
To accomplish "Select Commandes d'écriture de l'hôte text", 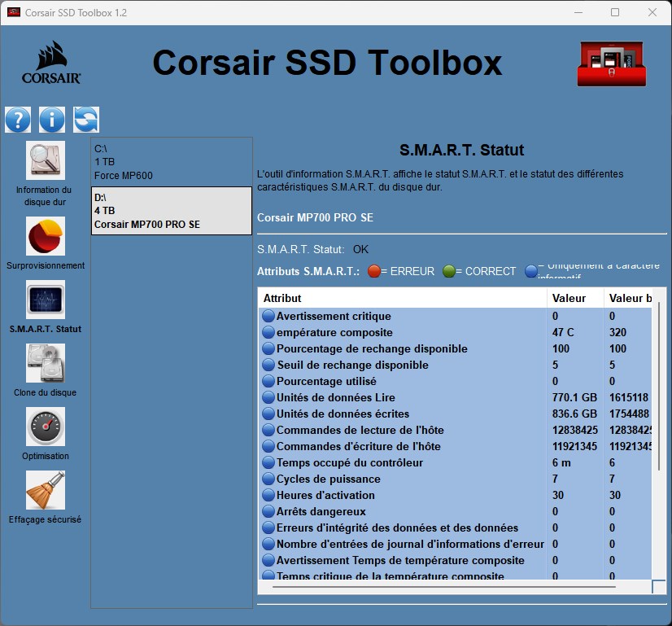I will click(x=358, y=446).
